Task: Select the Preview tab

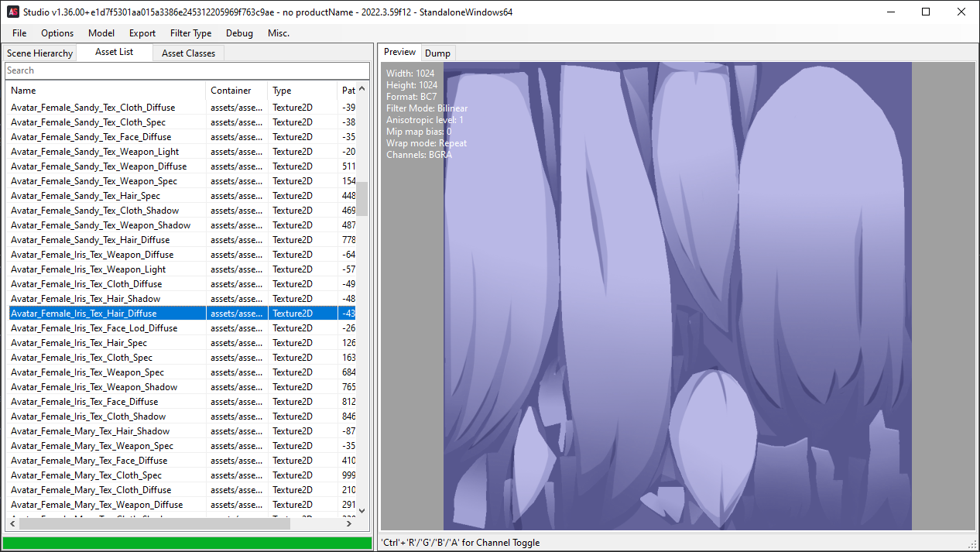Action: click(x=400, y=52)
